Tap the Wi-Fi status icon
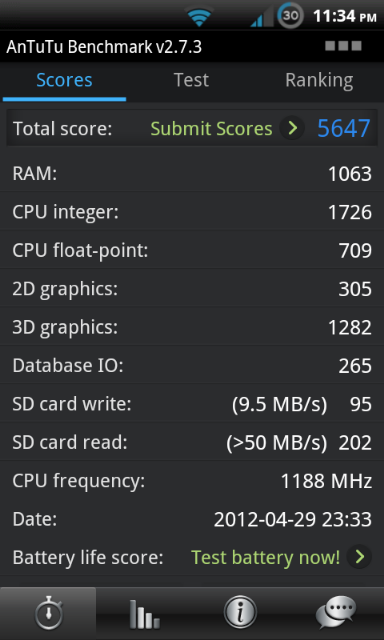Screen dimensions: 384x640 click(x=199, y=17)
